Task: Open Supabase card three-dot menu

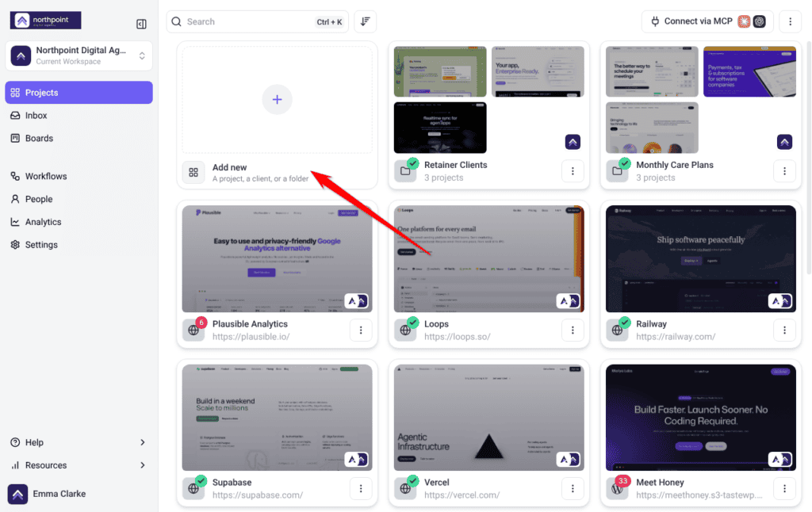Action: coord(361,489)
